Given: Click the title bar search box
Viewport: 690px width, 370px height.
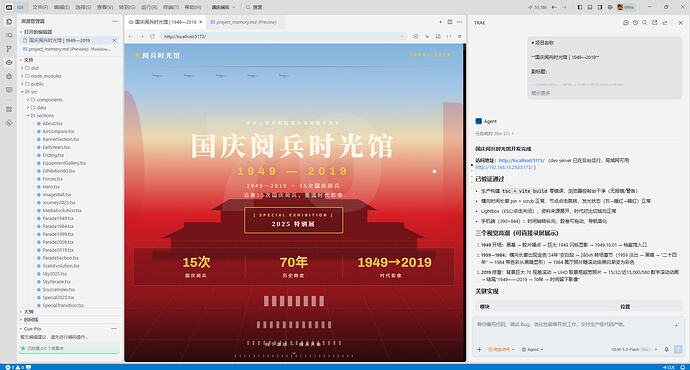Looking at the screenshot, I should tap(254, 7).
